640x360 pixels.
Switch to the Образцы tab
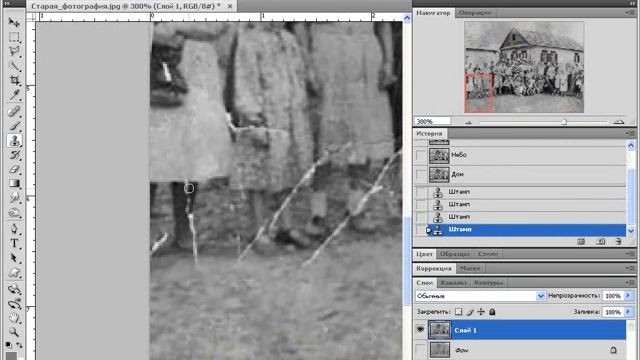coord(455,254)
